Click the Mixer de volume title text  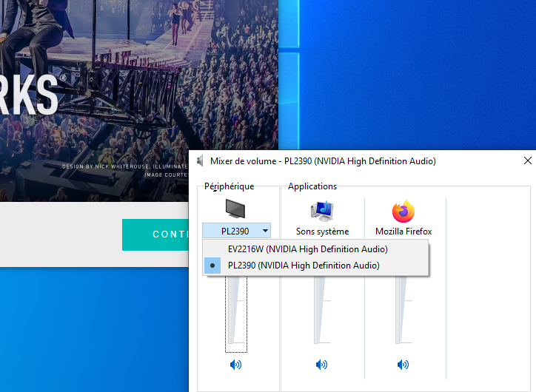click(x=323, y=161)
